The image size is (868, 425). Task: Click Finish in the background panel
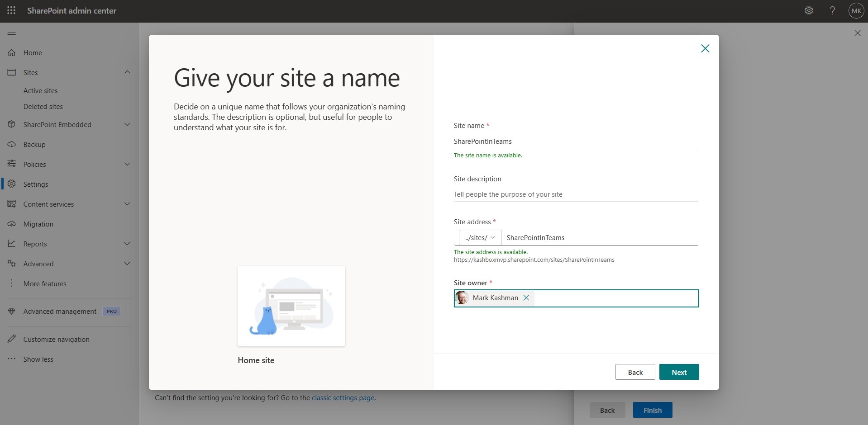(653, 410)
